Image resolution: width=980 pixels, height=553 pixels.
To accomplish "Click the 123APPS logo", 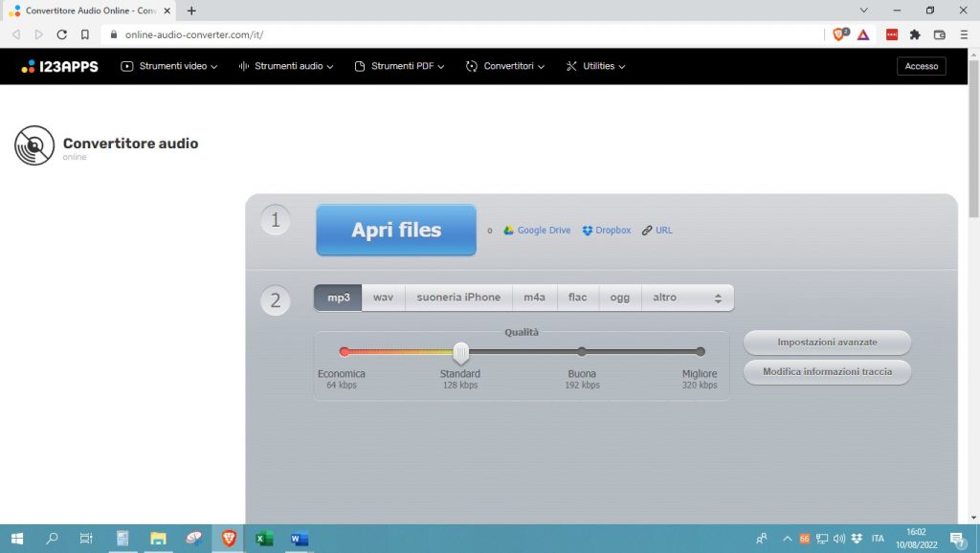I will click(57, 65).
